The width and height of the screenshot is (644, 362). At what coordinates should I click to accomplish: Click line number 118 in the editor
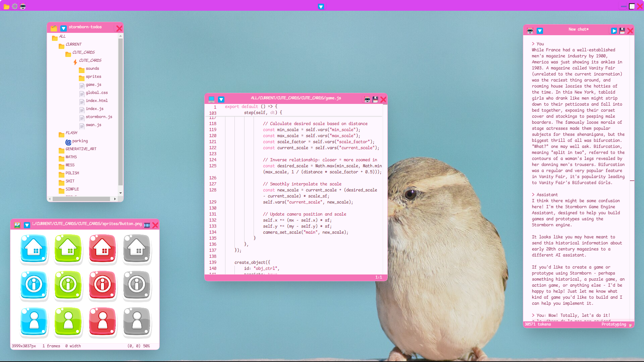pyautogui.click(x=213, y=124)
